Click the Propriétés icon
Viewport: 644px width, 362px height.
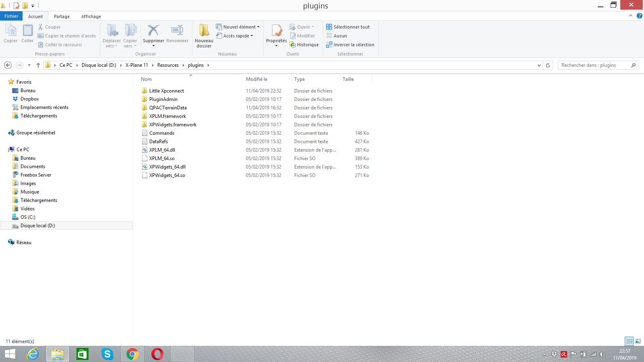(x=277, y=35)
